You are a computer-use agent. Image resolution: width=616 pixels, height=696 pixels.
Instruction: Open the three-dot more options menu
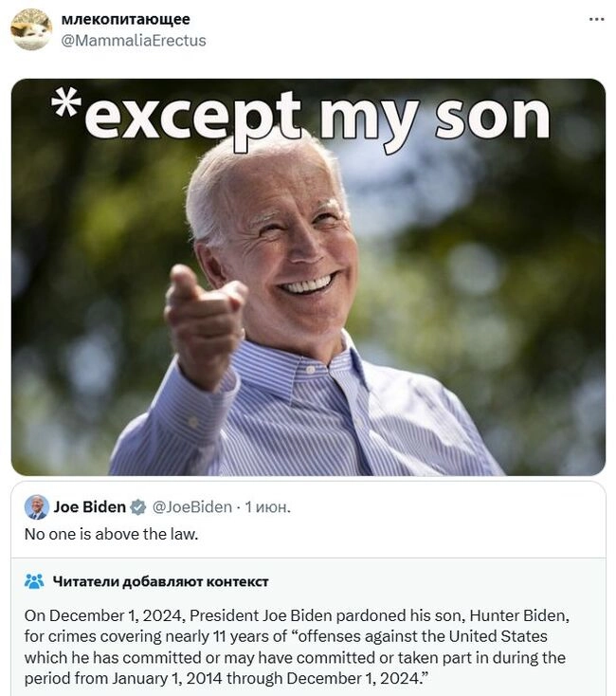(596, 20)
